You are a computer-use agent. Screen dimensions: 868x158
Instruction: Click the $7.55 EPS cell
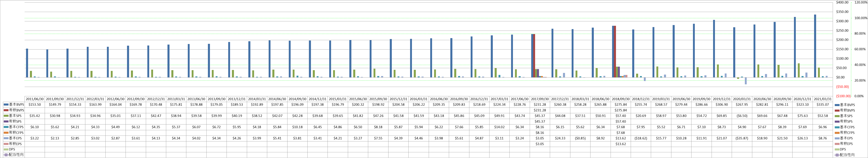point(378,138)
